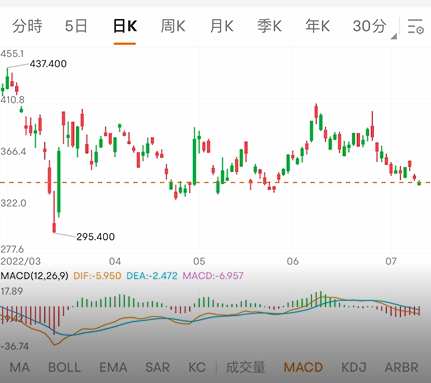The height and width of the screenshot is (383, 431).
Task: Click the candlestick at the 295.400 low
Action: click(54, 212)
